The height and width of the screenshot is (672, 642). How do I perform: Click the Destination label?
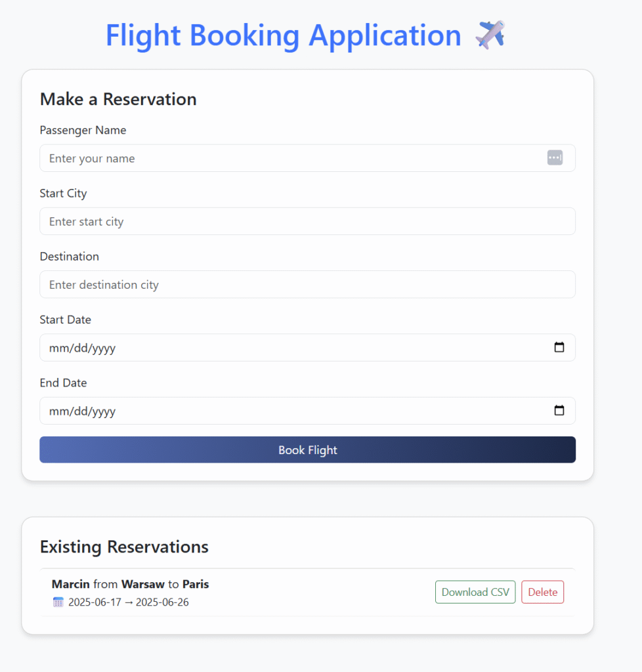[70, 257]
